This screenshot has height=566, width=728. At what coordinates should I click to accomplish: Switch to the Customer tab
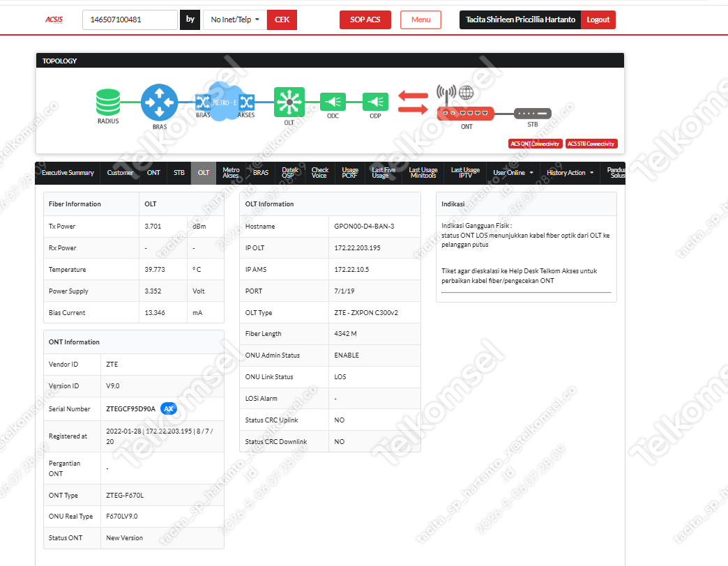pyautogui.click(x=120, y=173)
